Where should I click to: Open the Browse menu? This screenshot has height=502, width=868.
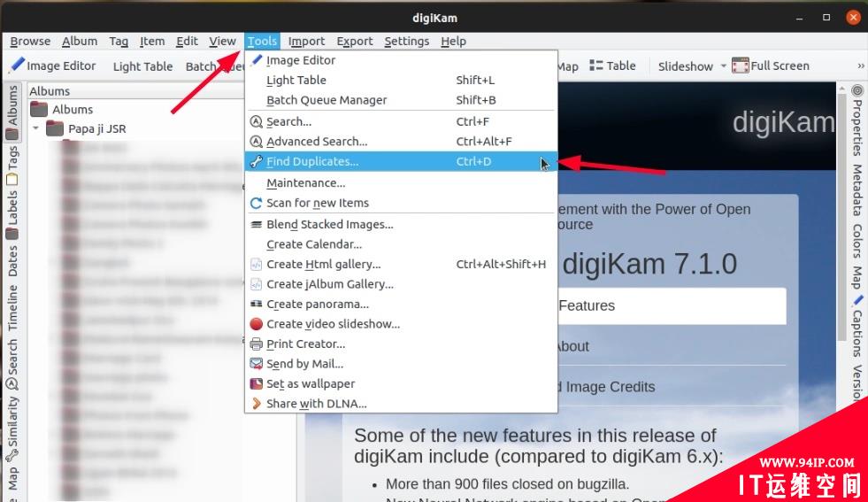(30, 41)
